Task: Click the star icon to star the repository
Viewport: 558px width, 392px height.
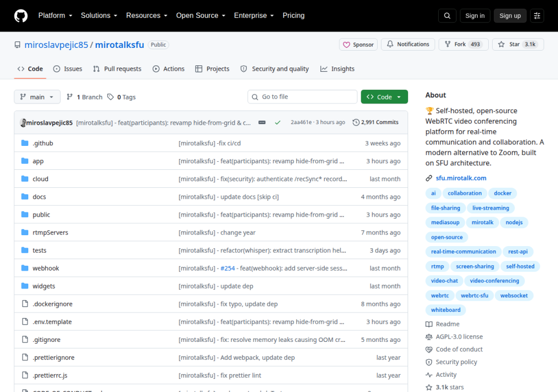Action: [x=501, y=44]
